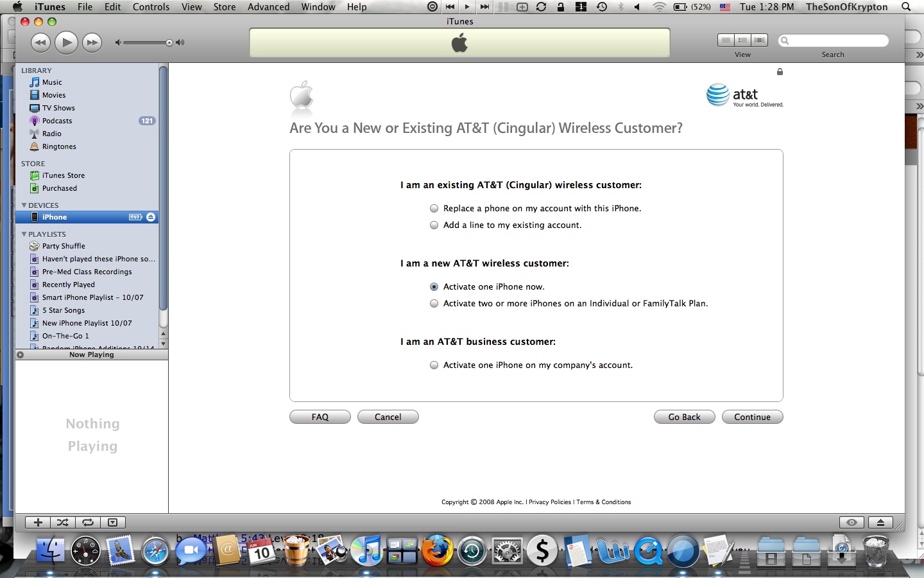This screenshot has width=924, height=578.
Task: Click the TheSonOfKrypton user menu
Action: click(847, 7)
